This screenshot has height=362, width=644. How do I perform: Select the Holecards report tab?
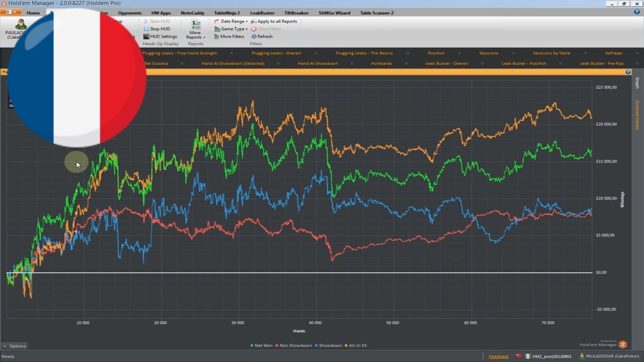click(381, 64)
